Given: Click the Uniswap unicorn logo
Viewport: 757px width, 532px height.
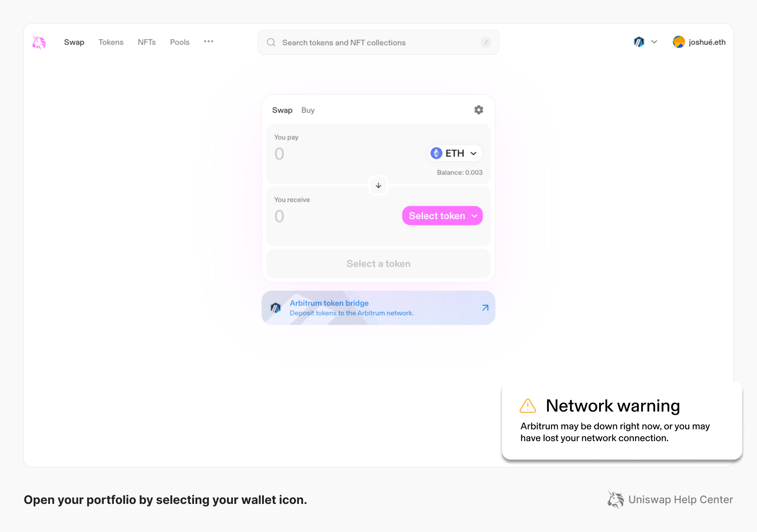Looking at the screenshot, I should [38, 42].
